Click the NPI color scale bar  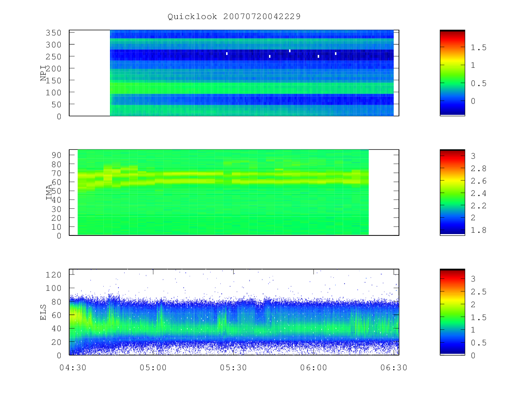[x=452, y=73]
